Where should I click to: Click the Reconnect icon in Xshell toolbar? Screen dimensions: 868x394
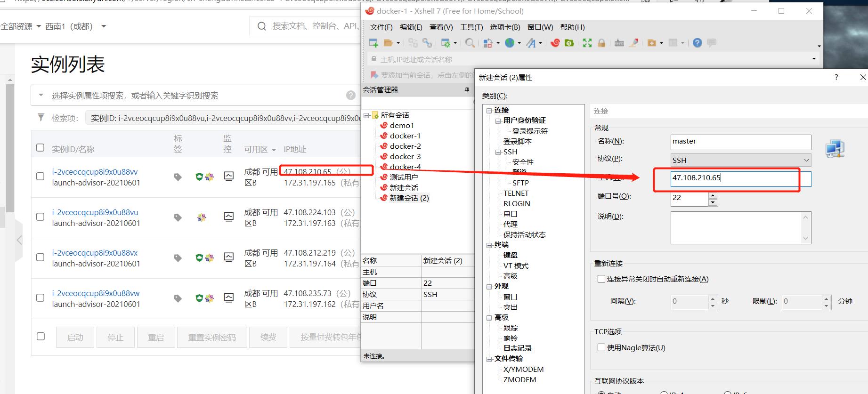(427, 43)
